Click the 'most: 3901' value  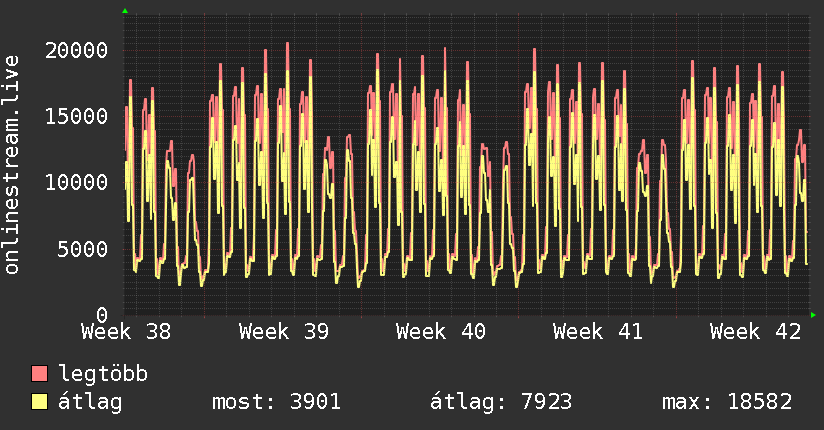tap(276, 402)
